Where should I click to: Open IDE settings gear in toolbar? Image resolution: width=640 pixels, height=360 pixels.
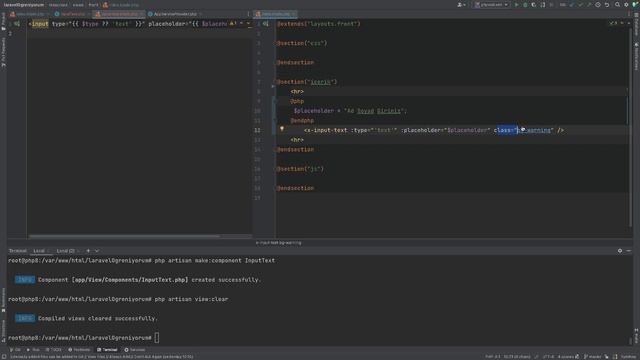pyautogui.click(x=626, y=5)
